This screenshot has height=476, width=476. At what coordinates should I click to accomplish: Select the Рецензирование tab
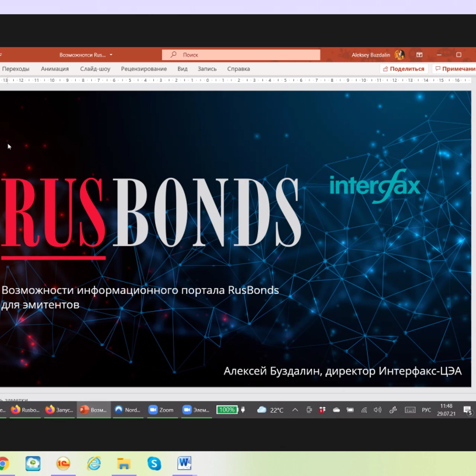pos(144,69)
